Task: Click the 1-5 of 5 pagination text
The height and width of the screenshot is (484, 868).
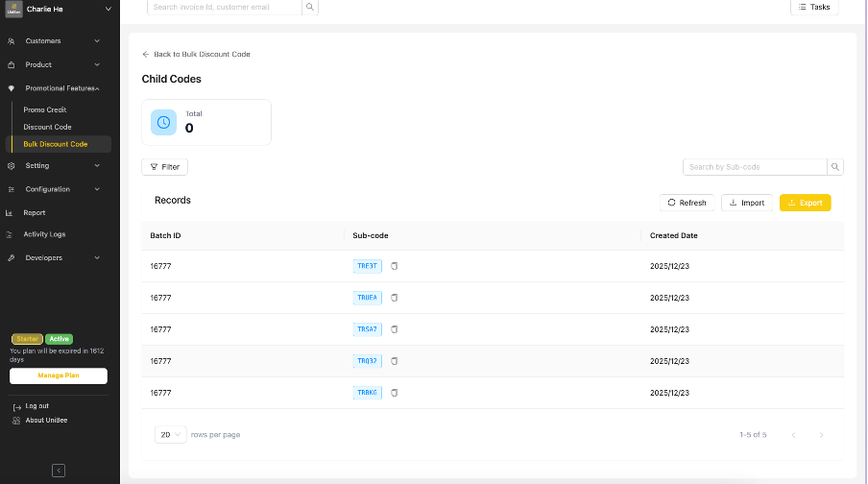Action: 753,435
